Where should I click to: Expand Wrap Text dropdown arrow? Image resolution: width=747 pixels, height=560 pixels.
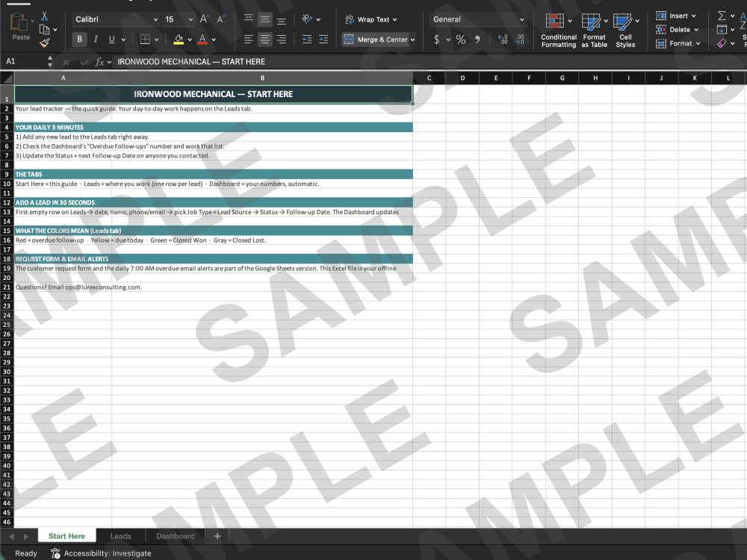[x=394, y=19]
